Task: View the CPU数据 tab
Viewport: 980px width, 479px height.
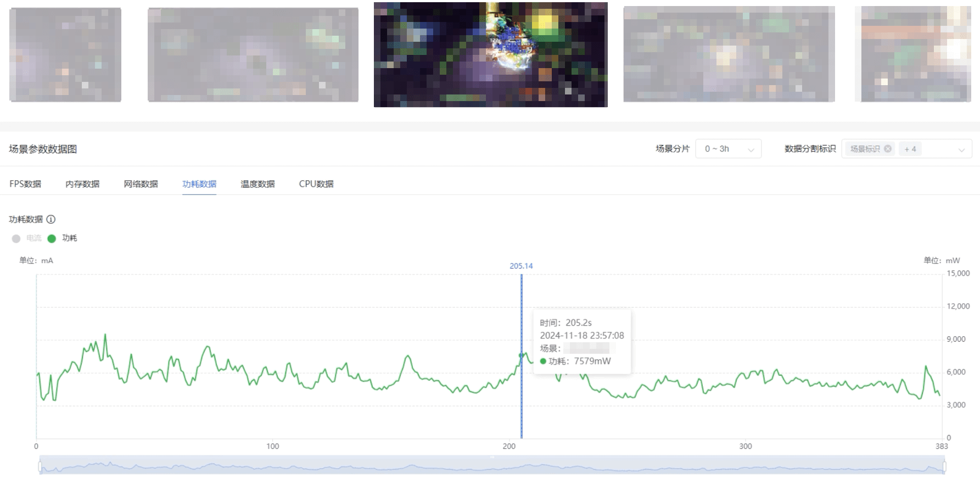Action: point(316,184)
